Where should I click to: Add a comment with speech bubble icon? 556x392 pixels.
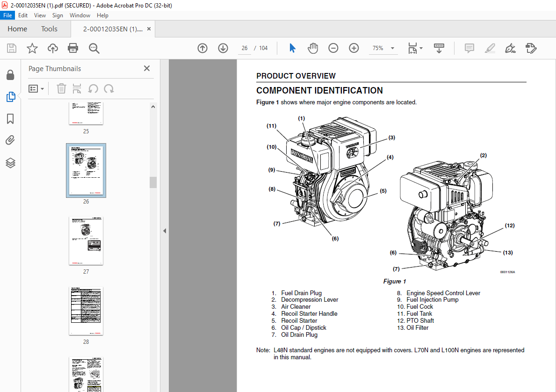(469, 48)
